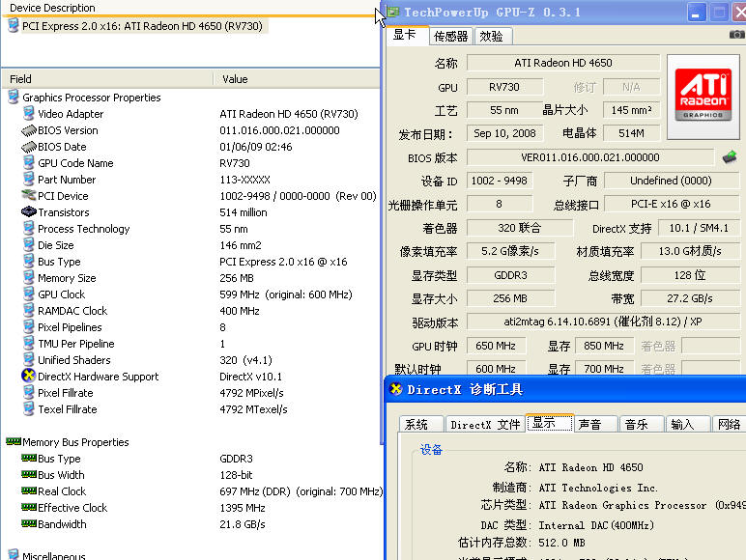Click the BIOS Date chip icon
This screenshot has width=746, height=560.
click(x=29, y=147)
